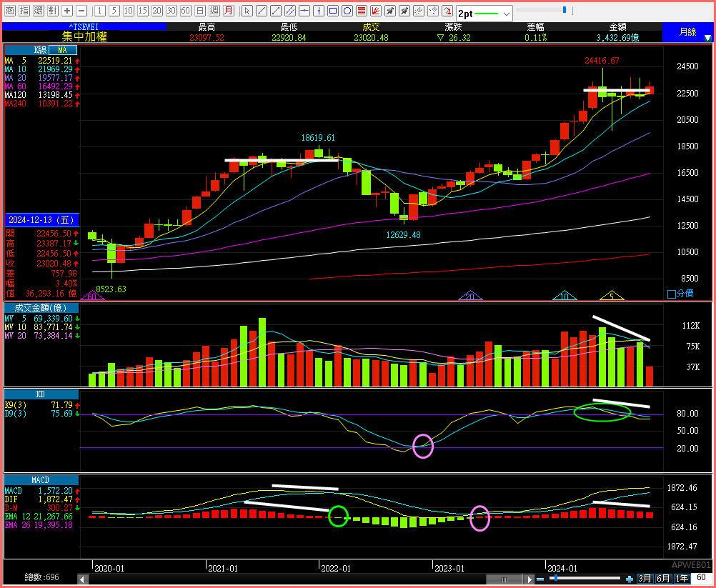The width and height of the screenshot is (716, 588).
Task: Open the 2pt line style dropdown
Action: (x=484, y=14)
